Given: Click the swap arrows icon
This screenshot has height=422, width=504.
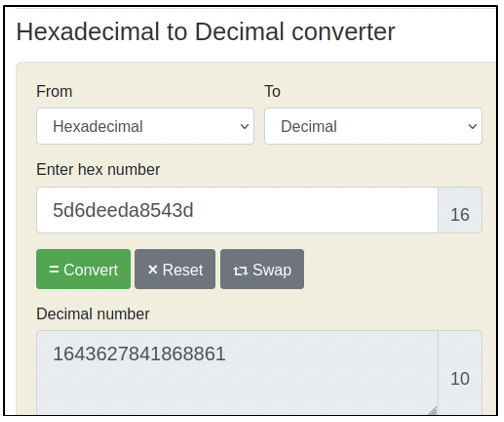Looking at the screenshot, I should pyautogui.click(x=240, y=271).
